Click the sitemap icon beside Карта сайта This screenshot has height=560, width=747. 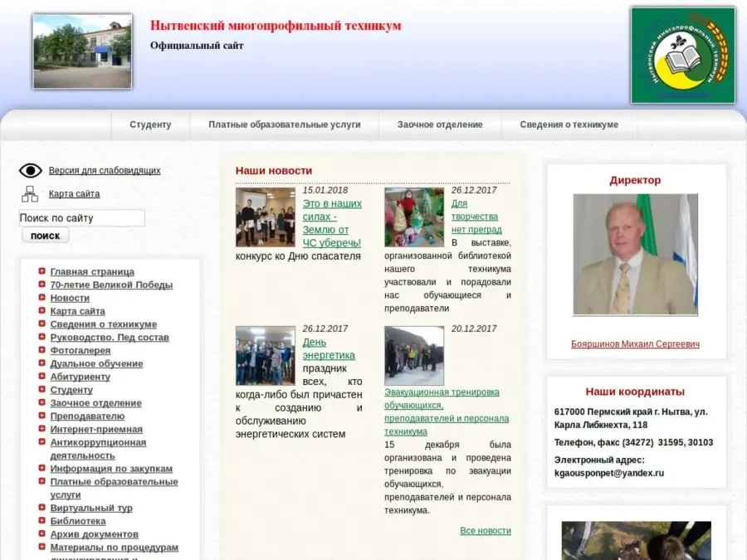30,194
